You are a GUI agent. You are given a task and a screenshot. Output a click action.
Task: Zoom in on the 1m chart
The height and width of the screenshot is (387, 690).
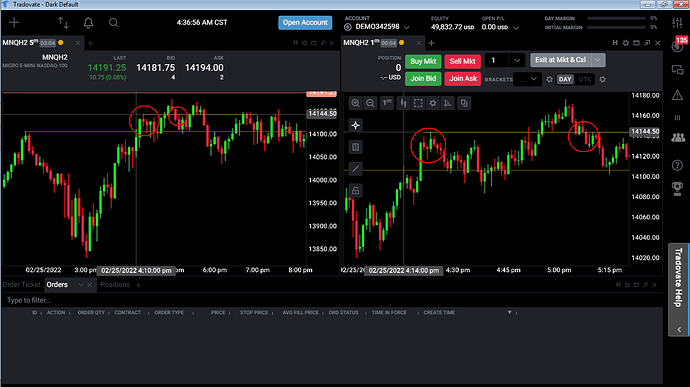pyautogui.click(x=356, y=103)
